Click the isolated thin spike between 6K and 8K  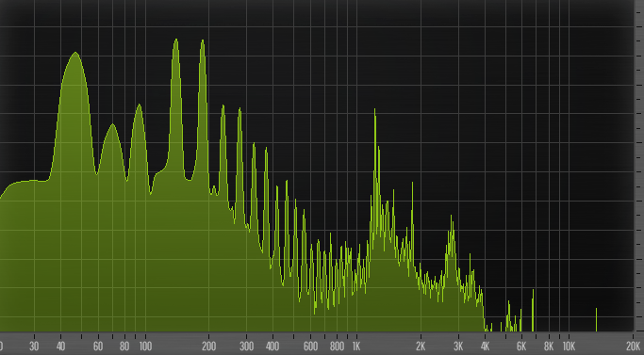point(533,310)
